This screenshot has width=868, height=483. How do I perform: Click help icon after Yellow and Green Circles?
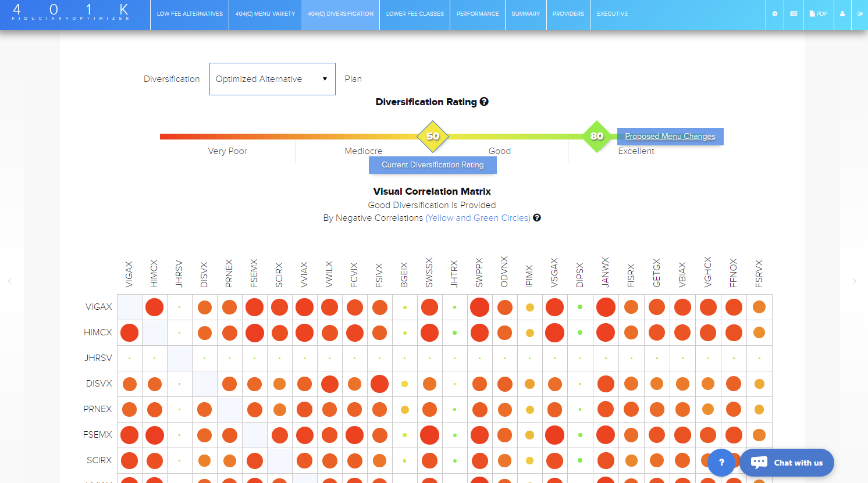tap(537, 218)
